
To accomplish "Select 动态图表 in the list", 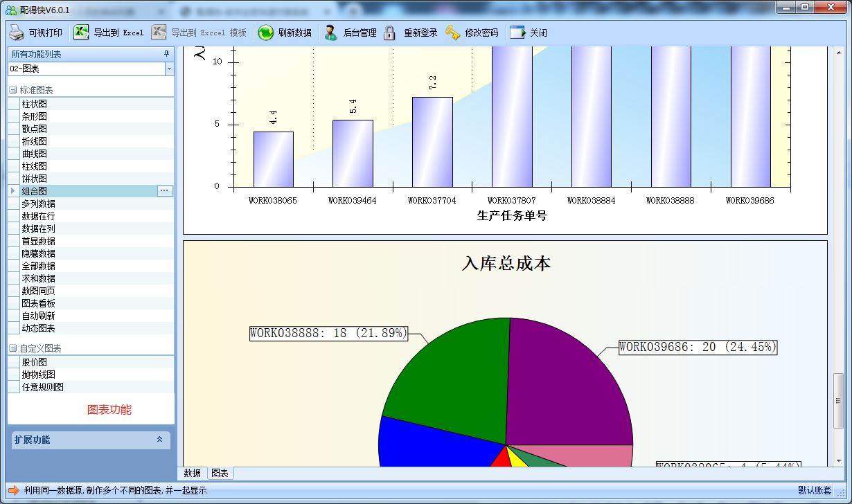I will [x=91, y=328].
